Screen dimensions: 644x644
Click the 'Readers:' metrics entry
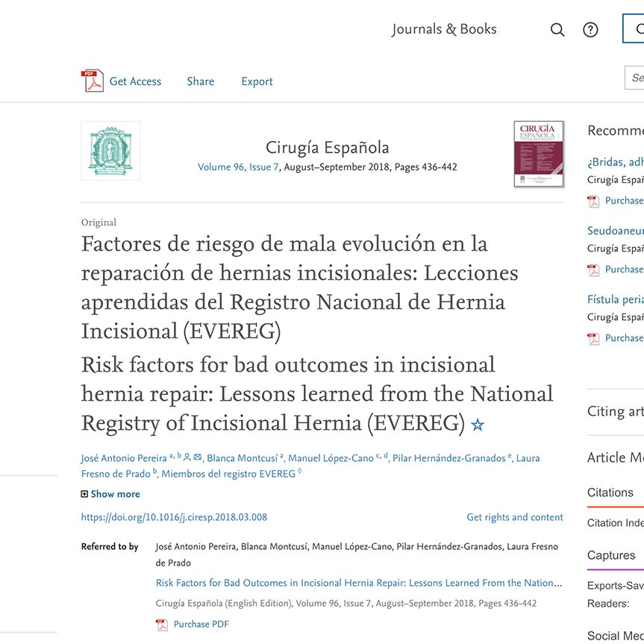(x=608, y=604)
